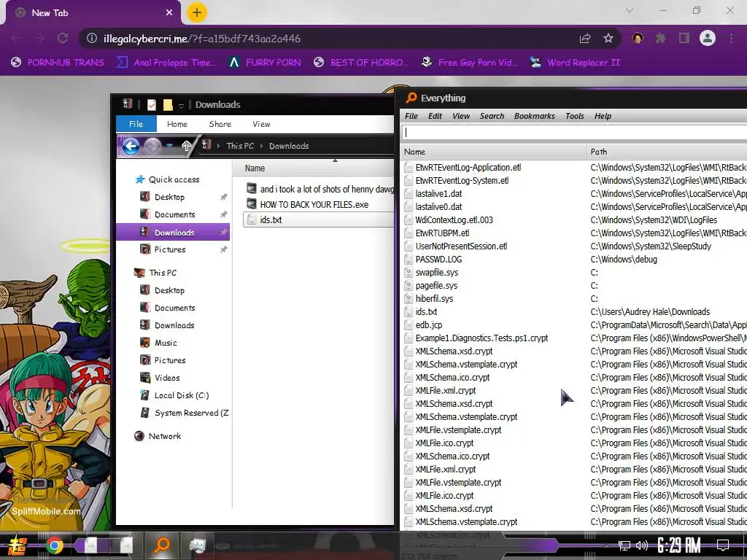
Task: Click the volume speaker icon in tray
Action: click(642, 545)
